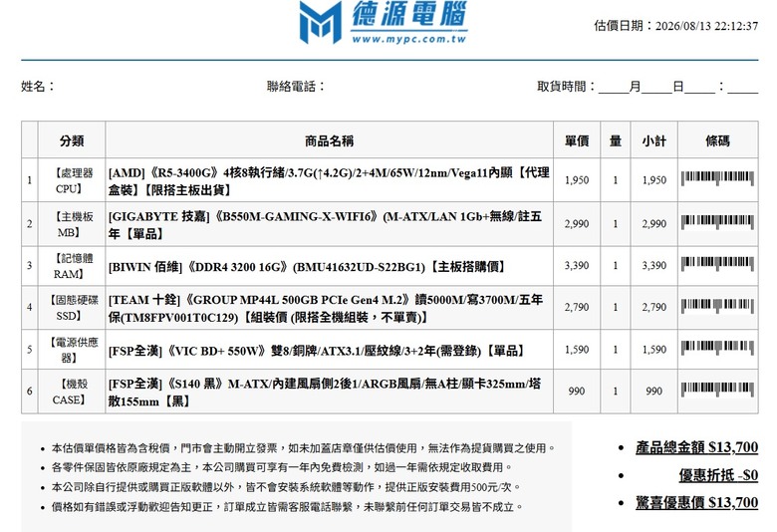Click the 單價 column header
Viewport: 777px width, 532px height.
tap(577, 140)
